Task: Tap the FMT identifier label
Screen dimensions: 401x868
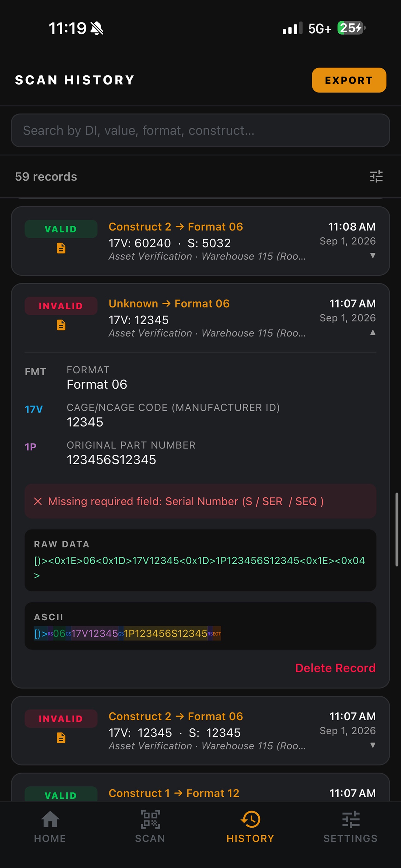Action: 35,372
